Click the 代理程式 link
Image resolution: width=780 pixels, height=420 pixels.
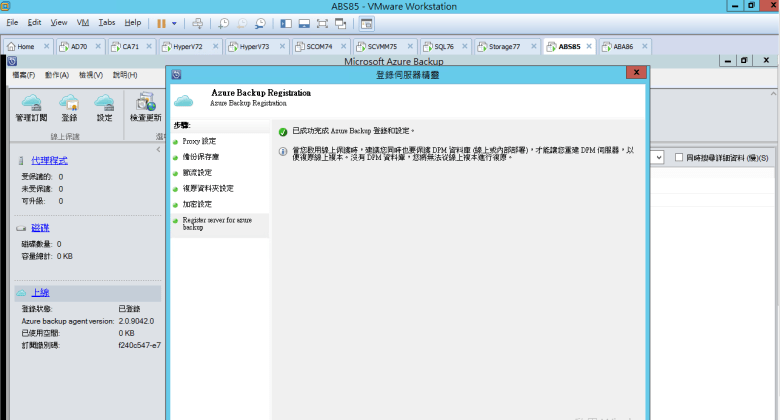pyautogui.click(x=49, y=160)
